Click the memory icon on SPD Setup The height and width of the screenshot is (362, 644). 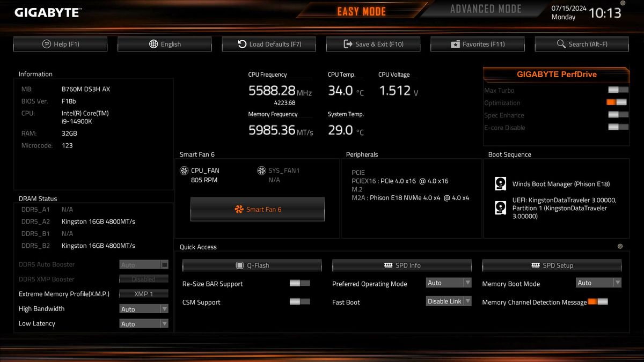point(536,265)
